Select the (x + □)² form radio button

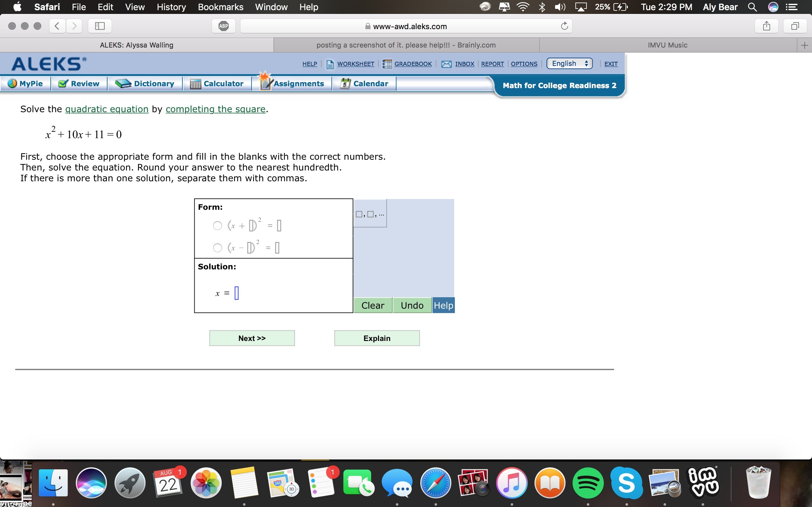point(217,226)
